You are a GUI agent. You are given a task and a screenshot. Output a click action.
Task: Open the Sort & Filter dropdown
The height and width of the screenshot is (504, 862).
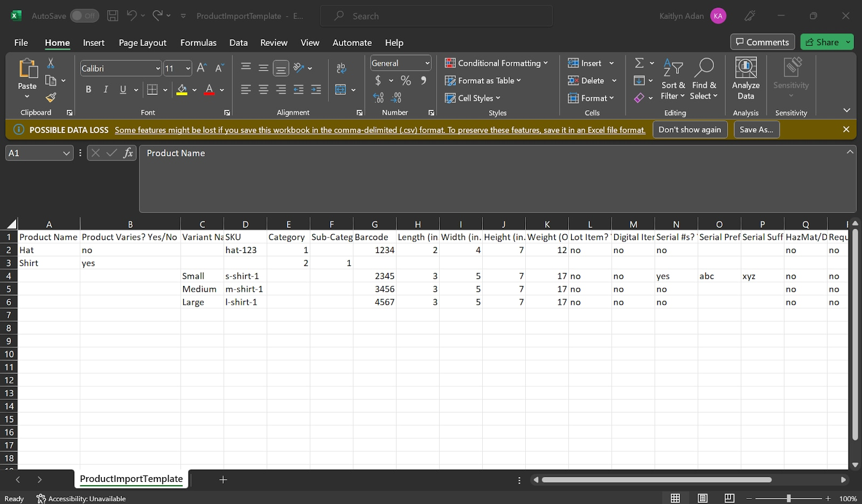(x=672, y=81)
